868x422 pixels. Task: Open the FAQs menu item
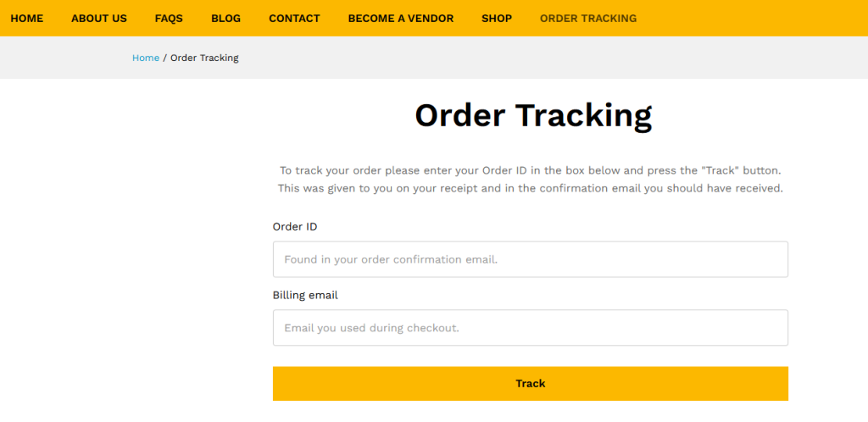click(x=169, y=18)
